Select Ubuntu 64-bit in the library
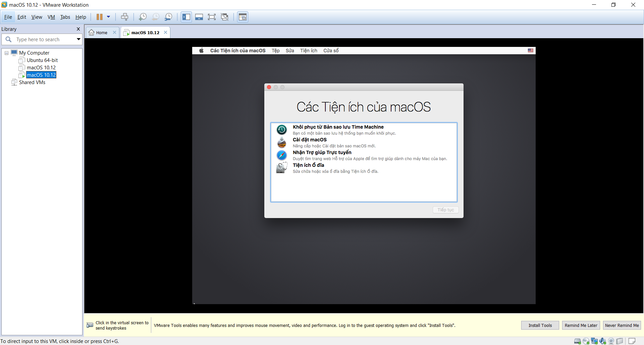Screen dimensions: 644x345 (42, 60)
